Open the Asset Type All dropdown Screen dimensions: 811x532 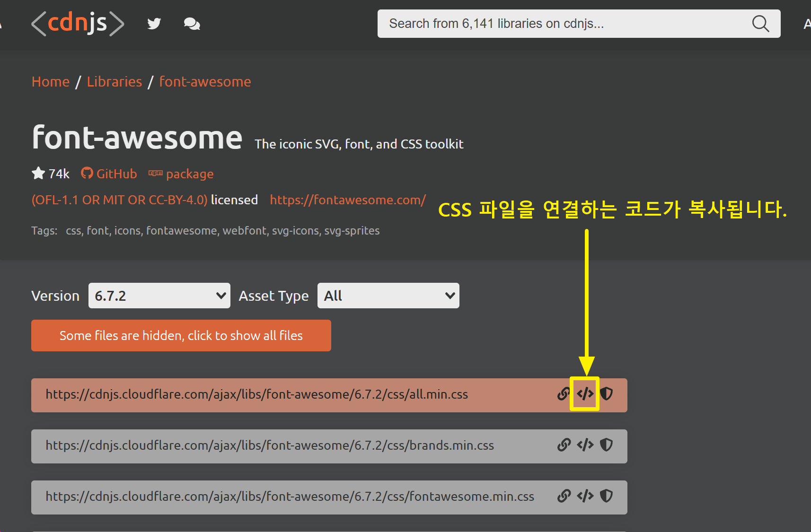click(x=388, y=296)
